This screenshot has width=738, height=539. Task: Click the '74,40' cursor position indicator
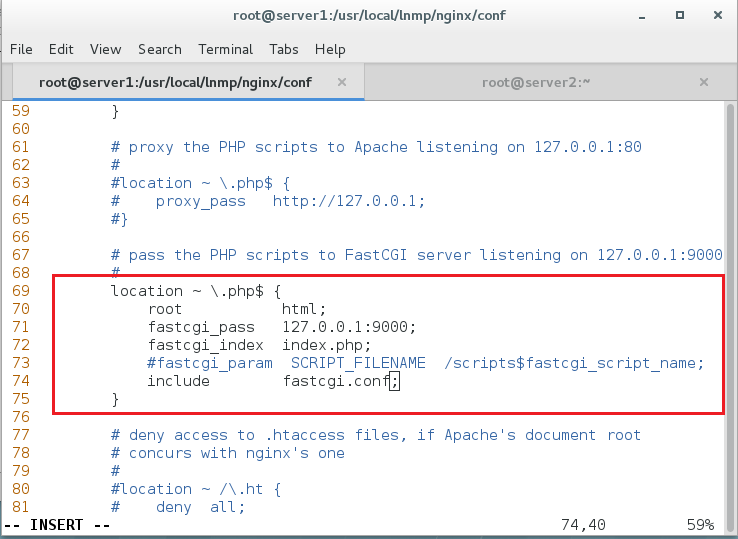coord(583,525)
